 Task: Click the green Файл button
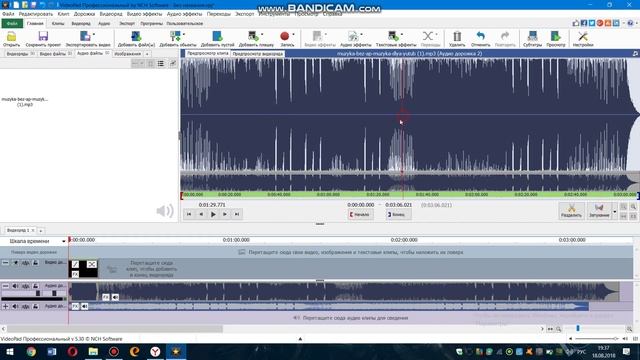tap(12, 24)
